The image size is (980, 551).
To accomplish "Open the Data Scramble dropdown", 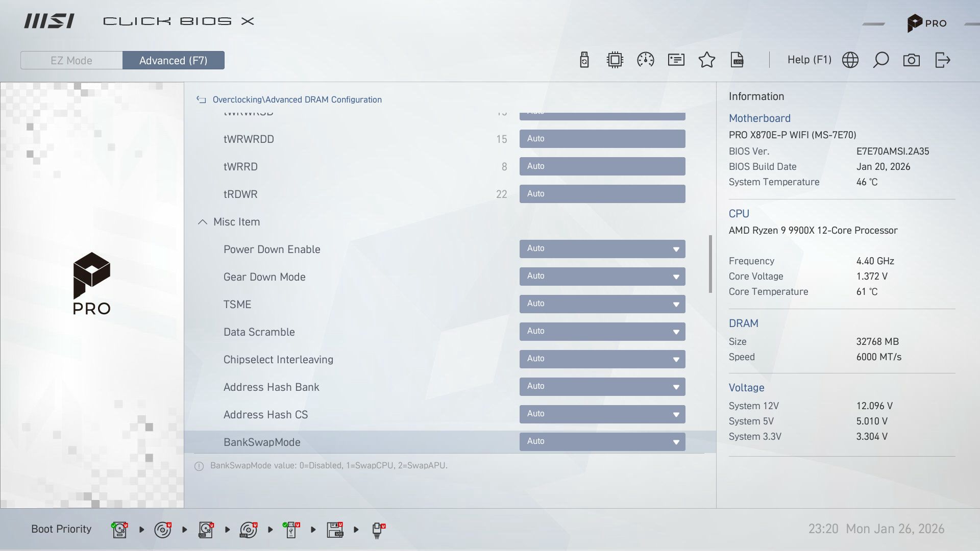I will tap(602, 332).
